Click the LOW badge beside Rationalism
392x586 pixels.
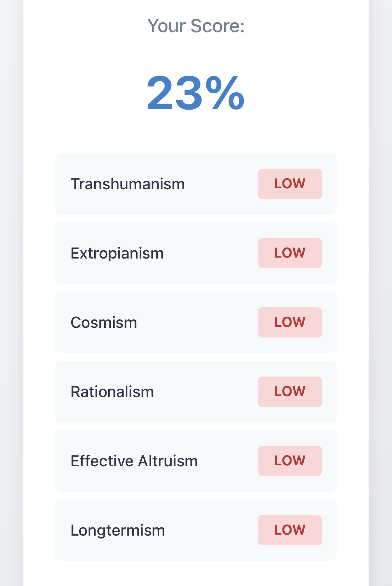point(290,392)
